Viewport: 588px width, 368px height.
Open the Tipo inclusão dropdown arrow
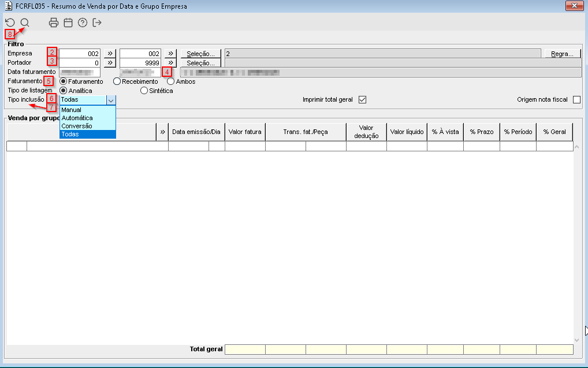111,100
